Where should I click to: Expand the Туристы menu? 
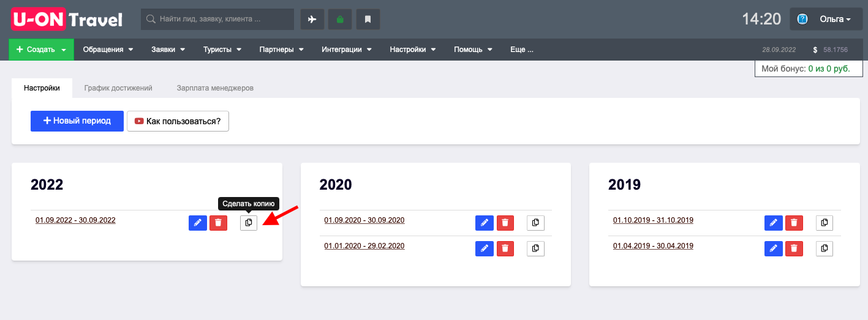coord(222,50)
